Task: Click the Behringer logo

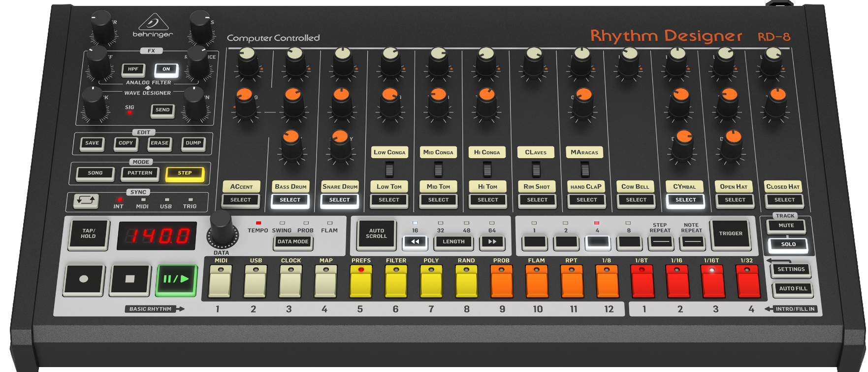Action: point(153,26)
